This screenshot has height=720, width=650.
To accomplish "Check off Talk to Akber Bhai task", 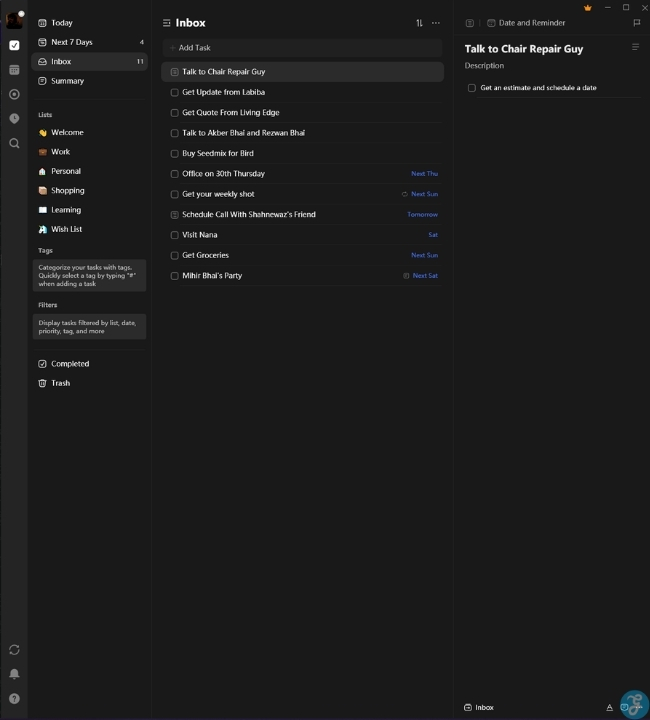I will [174, 133].
